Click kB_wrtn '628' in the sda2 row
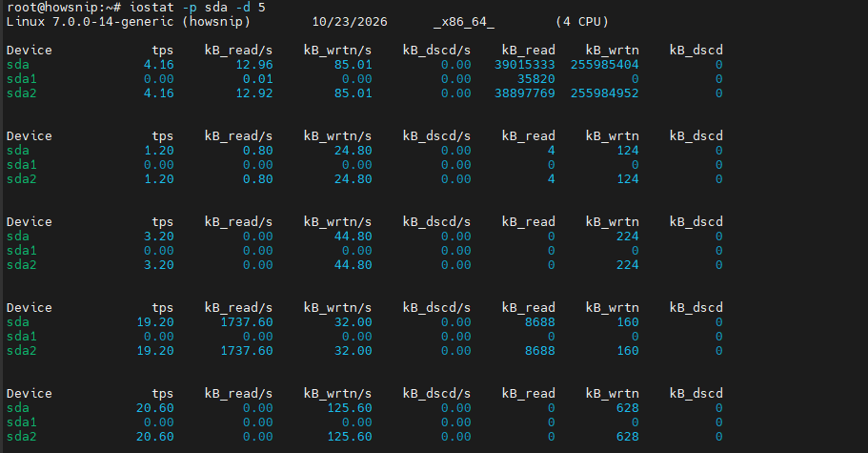Image resolution: width=868 pixels, height=453 pixels. point(628,437)
